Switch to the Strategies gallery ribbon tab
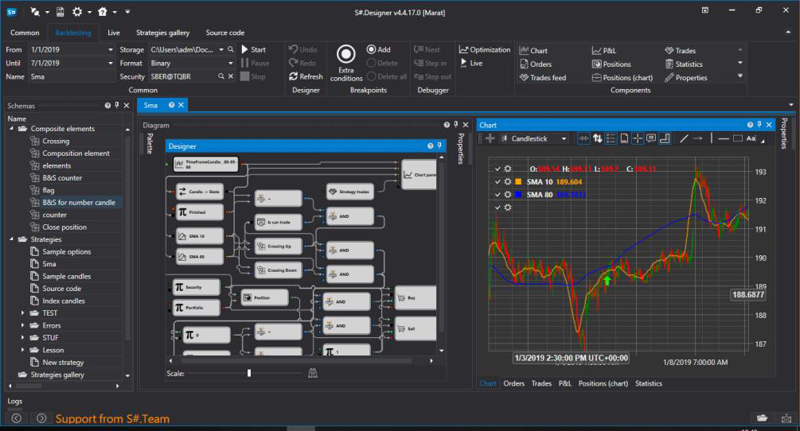The image size is (800, 431). tap(165, 32)
